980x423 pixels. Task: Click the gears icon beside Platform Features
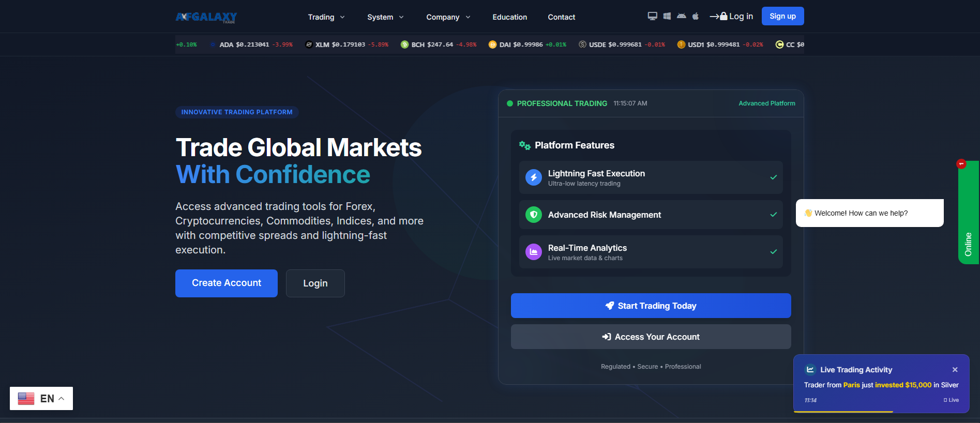(x=525, y=145)
